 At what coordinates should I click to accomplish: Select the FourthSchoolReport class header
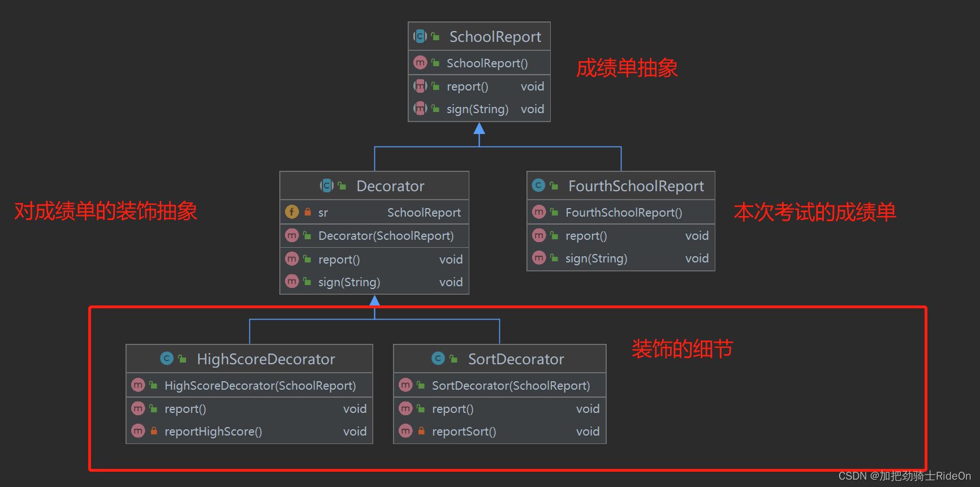pyautogui.click(x=621, y=186)
